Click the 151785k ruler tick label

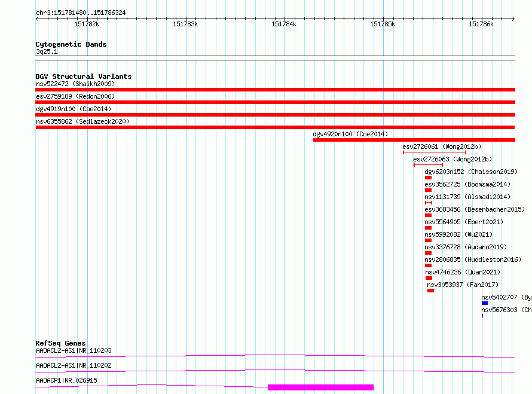(383, 24)
